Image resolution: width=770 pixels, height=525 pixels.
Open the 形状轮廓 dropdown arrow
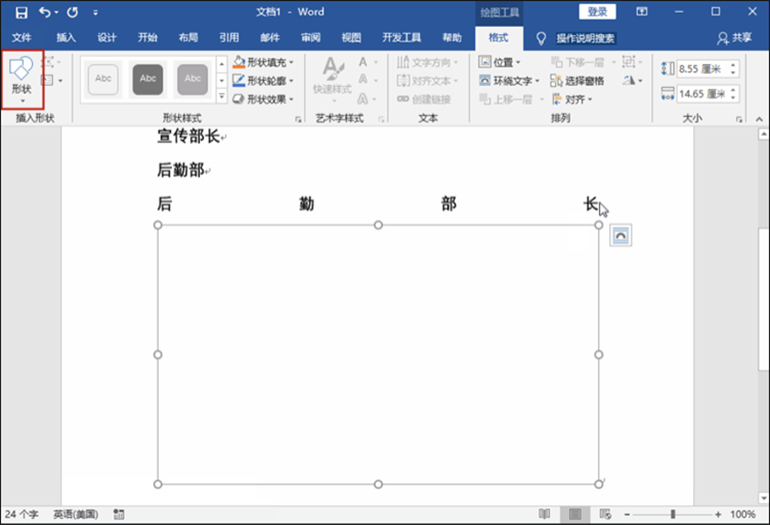(291, 81)
